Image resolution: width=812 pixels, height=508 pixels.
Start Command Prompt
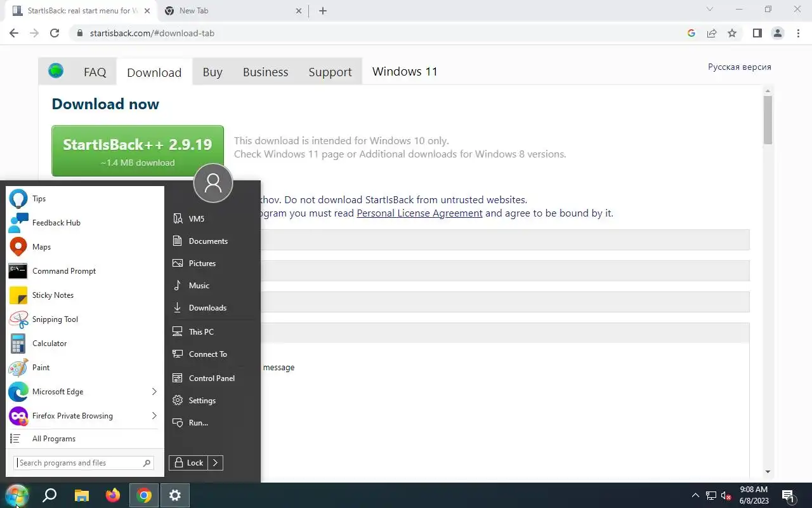point(85,271)
